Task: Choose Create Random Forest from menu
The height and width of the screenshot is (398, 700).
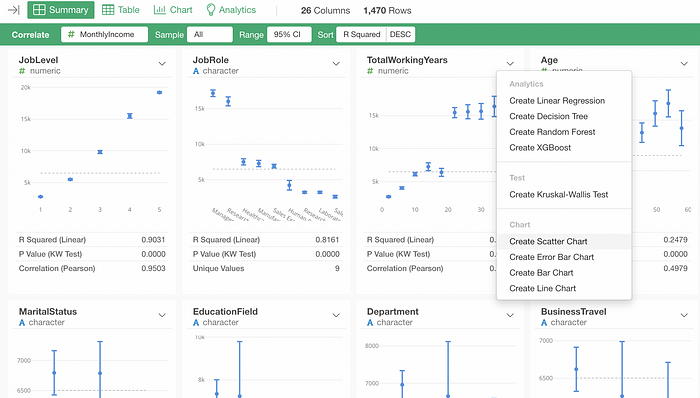Action: [x=564, y=132]
